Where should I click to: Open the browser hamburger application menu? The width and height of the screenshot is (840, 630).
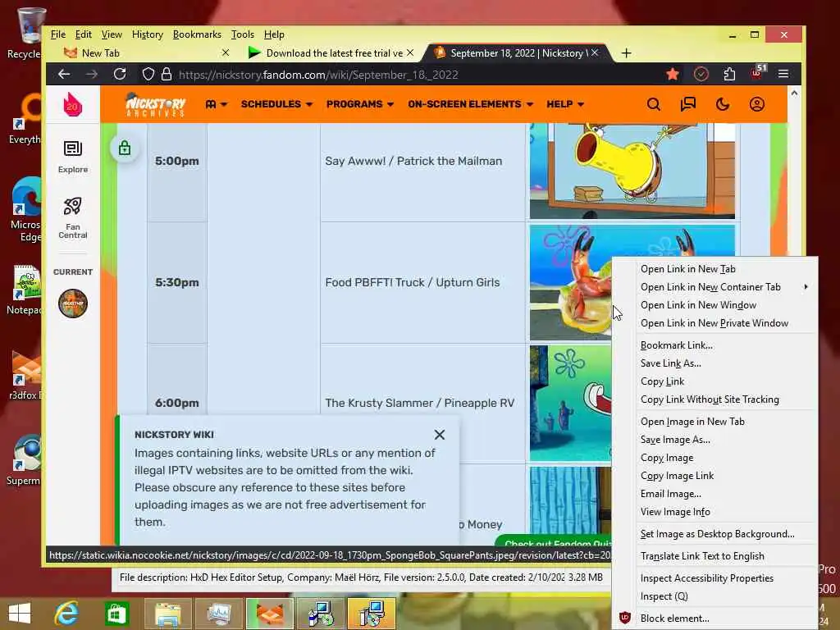783,74
